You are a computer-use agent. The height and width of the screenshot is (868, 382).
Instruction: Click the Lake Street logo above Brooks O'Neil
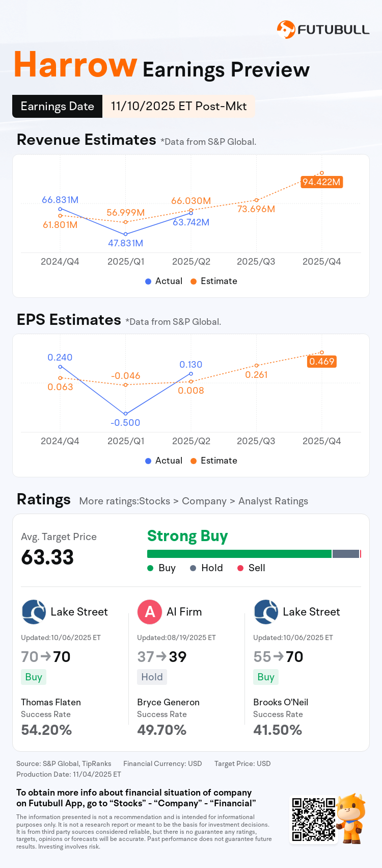coord(266,612)
